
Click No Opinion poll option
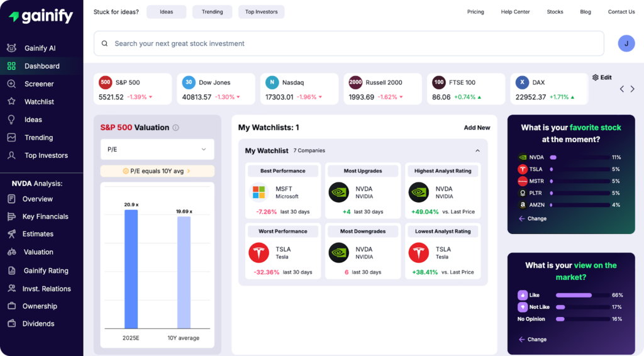[531, 319]
